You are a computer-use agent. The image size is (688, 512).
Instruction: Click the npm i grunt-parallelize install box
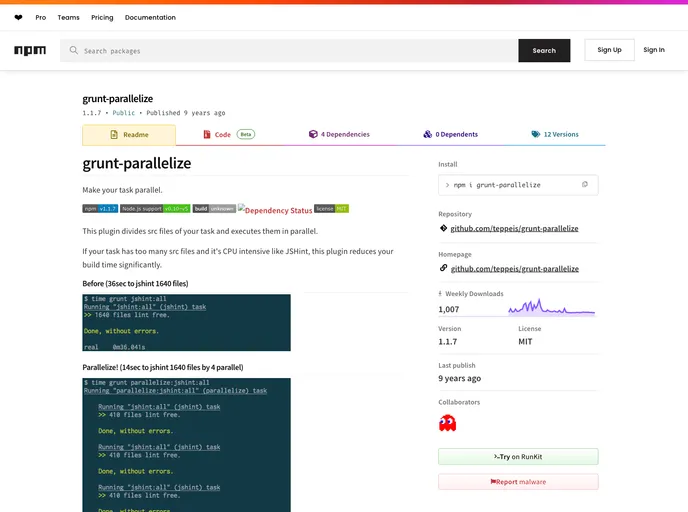[x=518, y=185]
